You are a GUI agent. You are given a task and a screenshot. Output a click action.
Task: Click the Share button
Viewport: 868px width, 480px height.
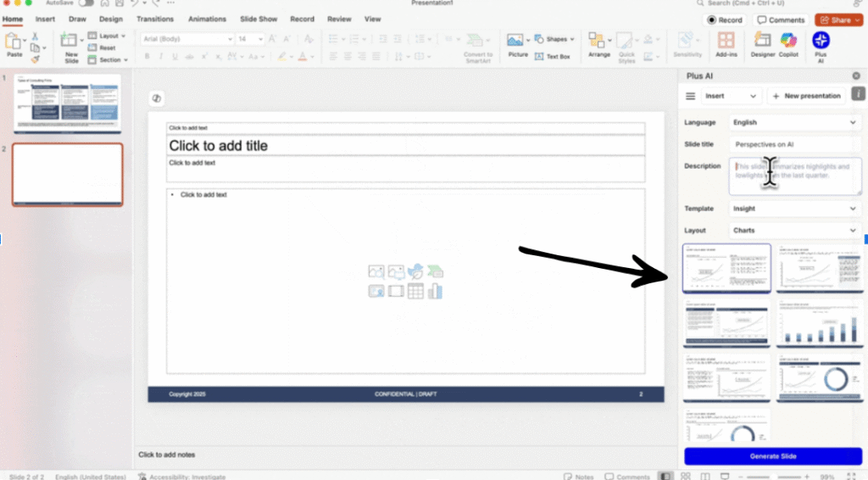(x=838, y=20)
